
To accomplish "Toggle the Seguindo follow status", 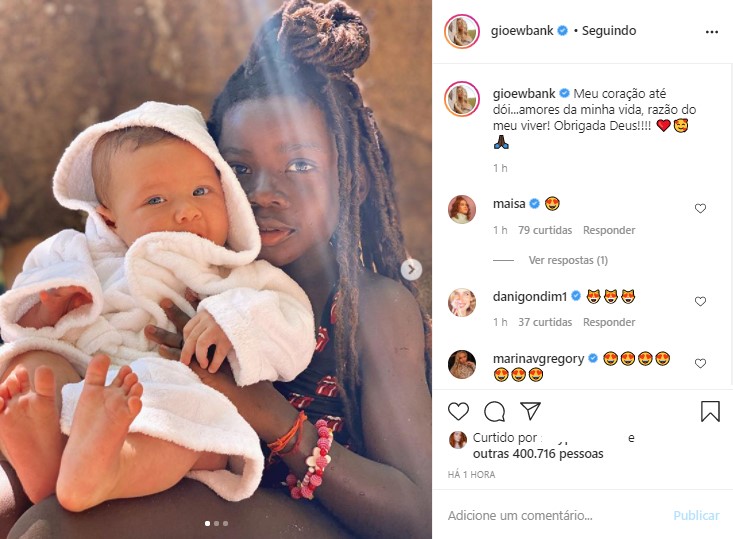I will pos(609,31).
